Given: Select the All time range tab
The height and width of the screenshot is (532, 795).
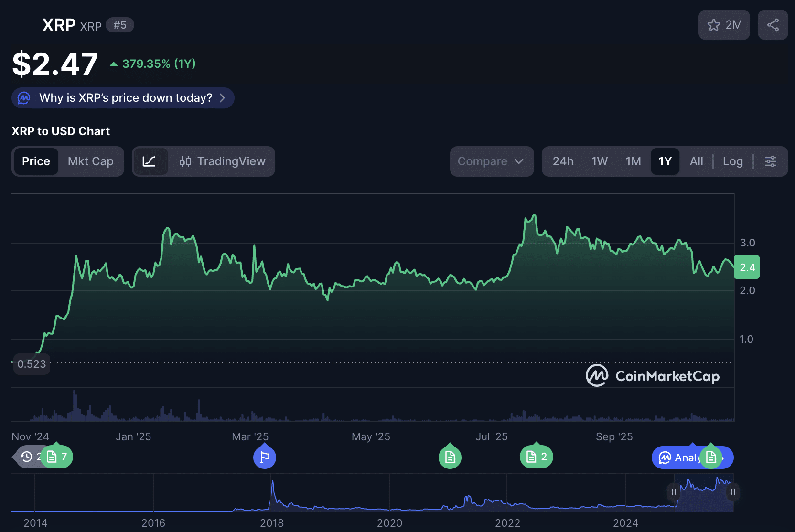Looking at the screenshot, I should (x=696, y=161).
